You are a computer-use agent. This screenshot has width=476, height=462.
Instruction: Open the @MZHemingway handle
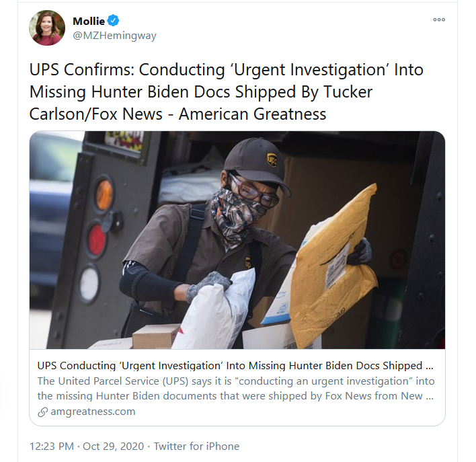[114, 36]
